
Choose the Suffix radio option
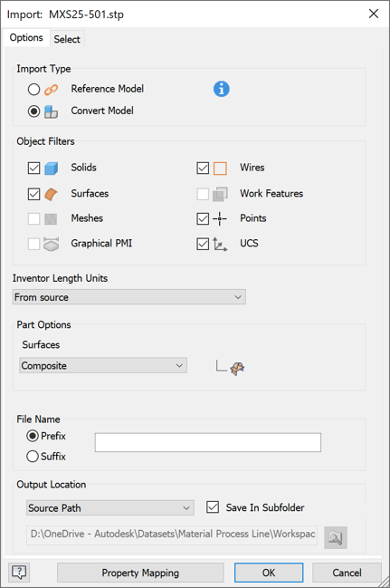33,457
